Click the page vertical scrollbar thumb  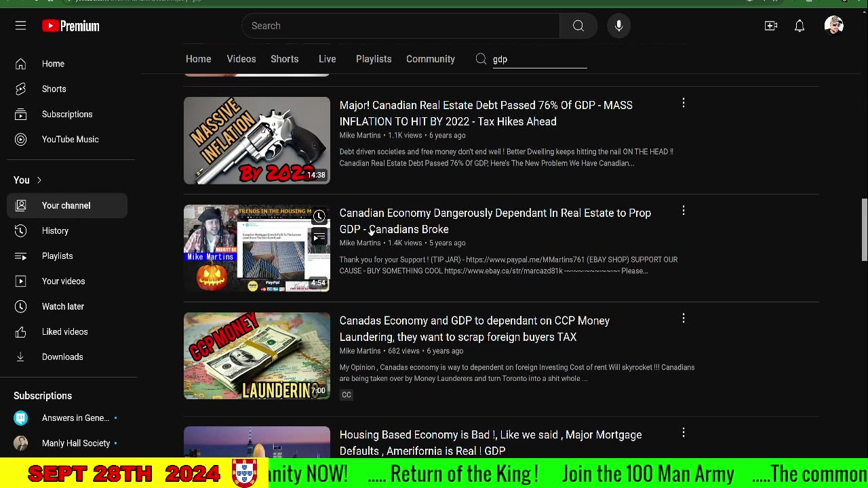click(x=864, y=229)
